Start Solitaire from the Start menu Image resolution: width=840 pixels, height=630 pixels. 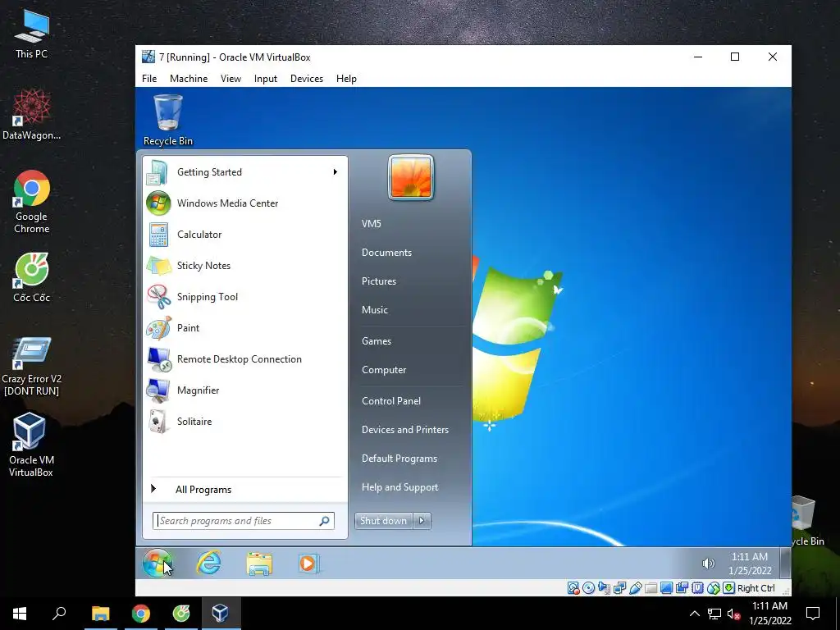[244, 421]
